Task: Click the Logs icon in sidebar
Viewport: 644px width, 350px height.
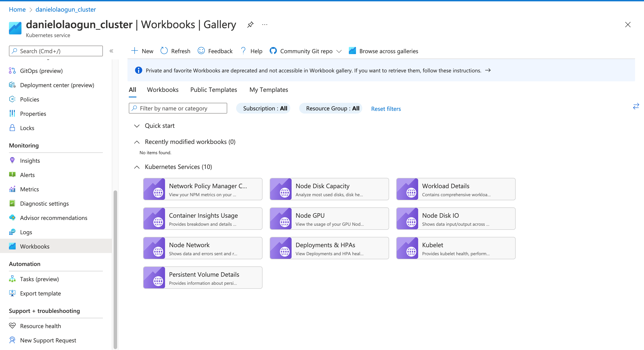Action: [12, 232]
